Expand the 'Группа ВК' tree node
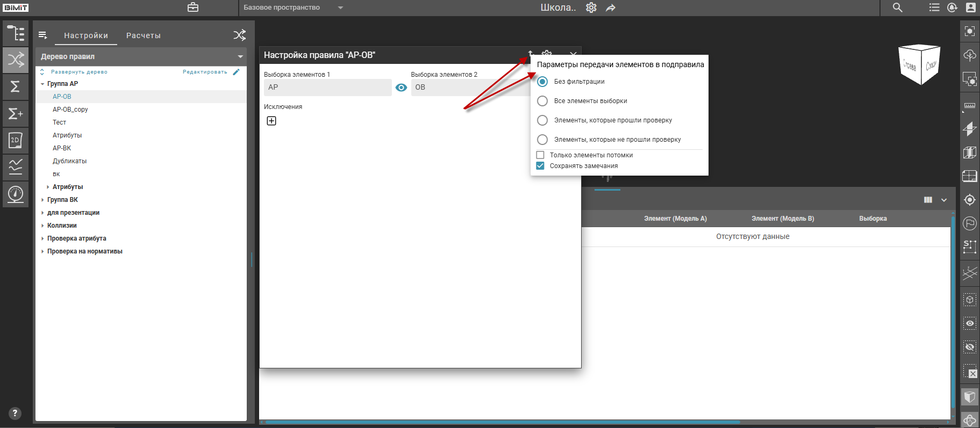The height and width of the screenshot is (428, 980). tap(43, 200)
